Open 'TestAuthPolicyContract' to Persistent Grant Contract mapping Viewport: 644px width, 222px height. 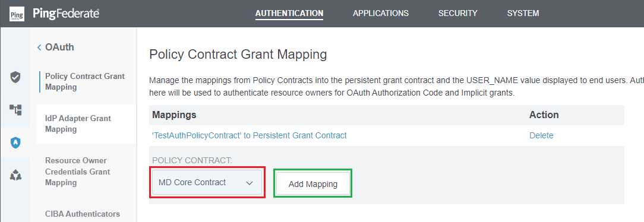tap(250, 135)
